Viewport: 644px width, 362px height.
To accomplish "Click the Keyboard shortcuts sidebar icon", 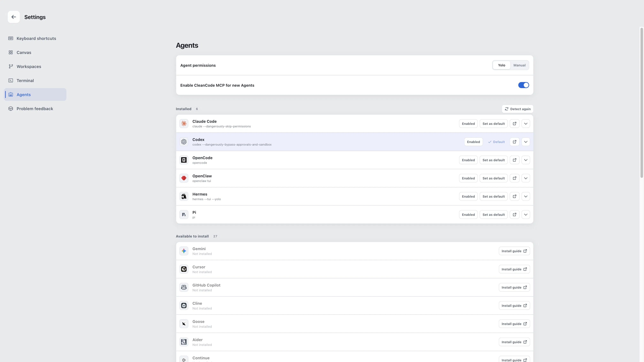I will tap(11, 38).
